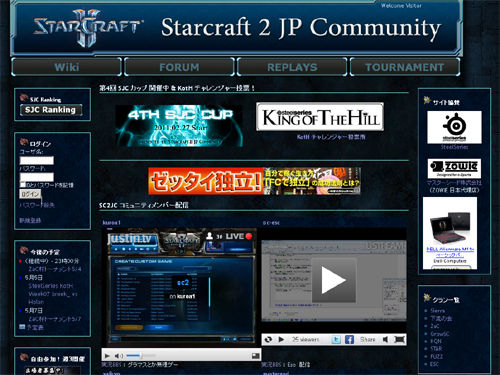The width and height of the screenshot is (500, 375).
Task: Open the SteelSeries KotH schedule link
Action: coord(52,294)
